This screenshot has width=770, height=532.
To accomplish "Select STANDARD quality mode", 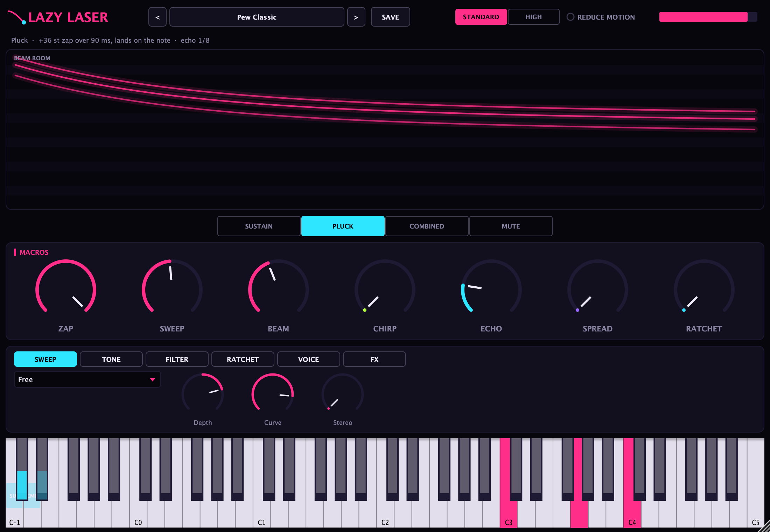I will pyautogui.click(x=481, y=17).
